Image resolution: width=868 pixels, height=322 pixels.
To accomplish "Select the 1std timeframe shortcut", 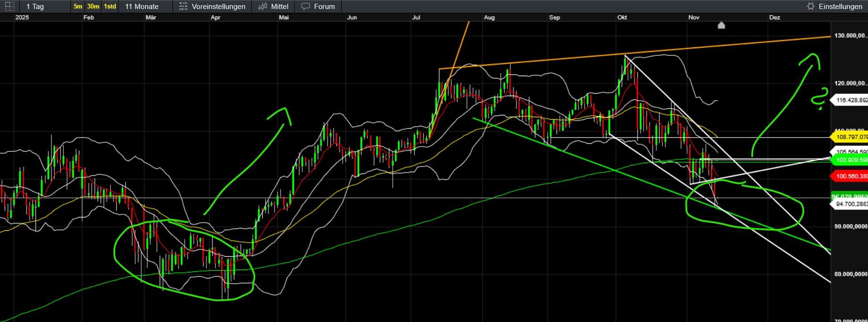I will tap(110, 7).
